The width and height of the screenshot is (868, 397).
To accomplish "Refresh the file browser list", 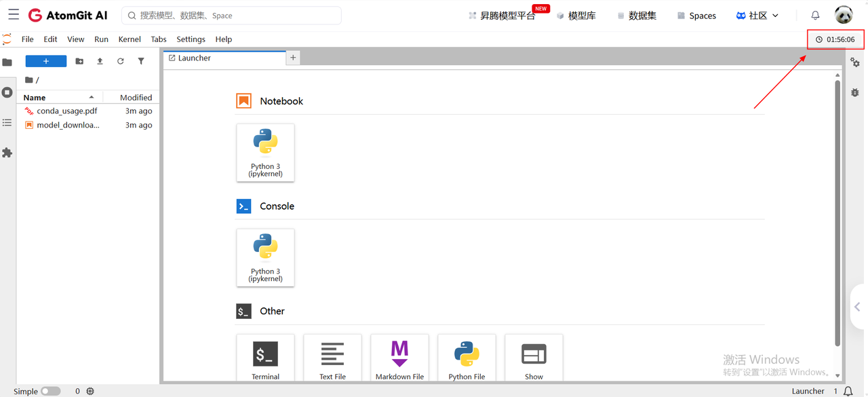I will coord(120,61).
